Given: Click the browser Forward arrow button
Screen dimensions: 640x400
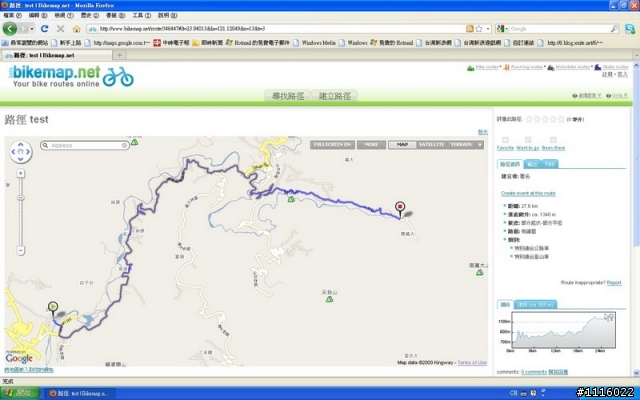Looking at the screenshot, I should point(23,29).
